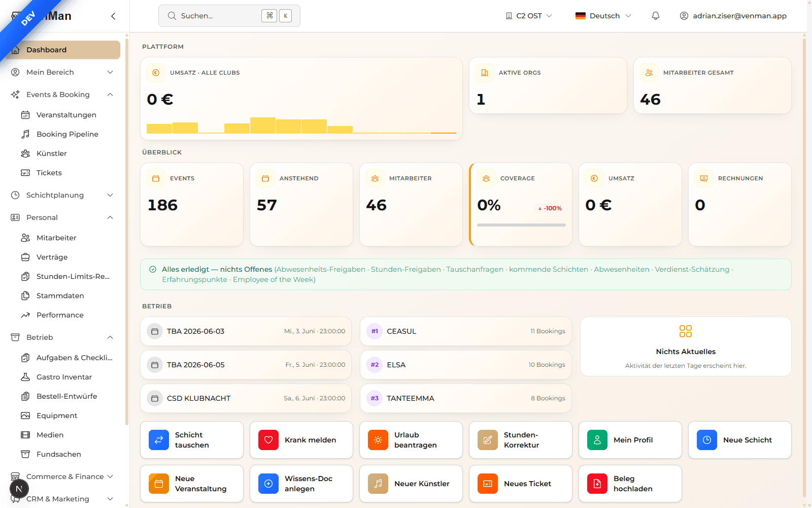Click the orange calendar Neue Veranstaltung icon
The height and width of the screenshot is (508, 812).
[159, 484]
